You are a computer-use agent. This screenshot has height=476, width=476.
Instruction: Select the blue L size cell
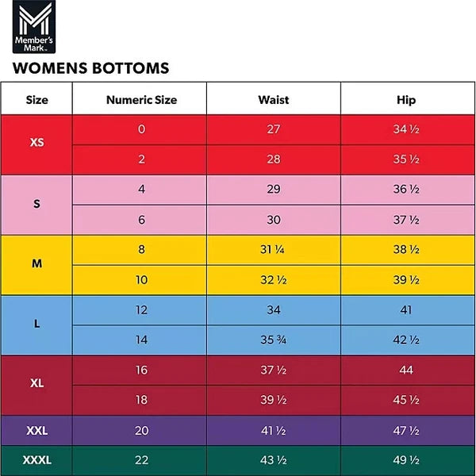[x=37, y=324]
